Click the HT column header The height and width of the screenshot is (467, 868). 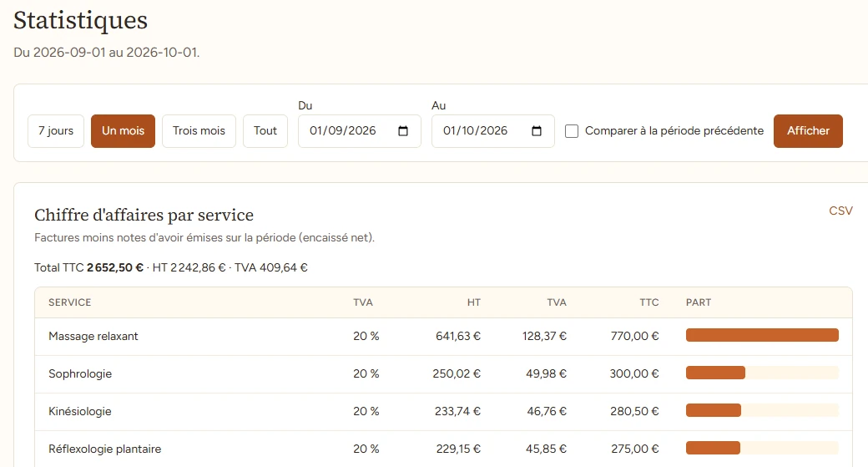click(x=473, y=302)
